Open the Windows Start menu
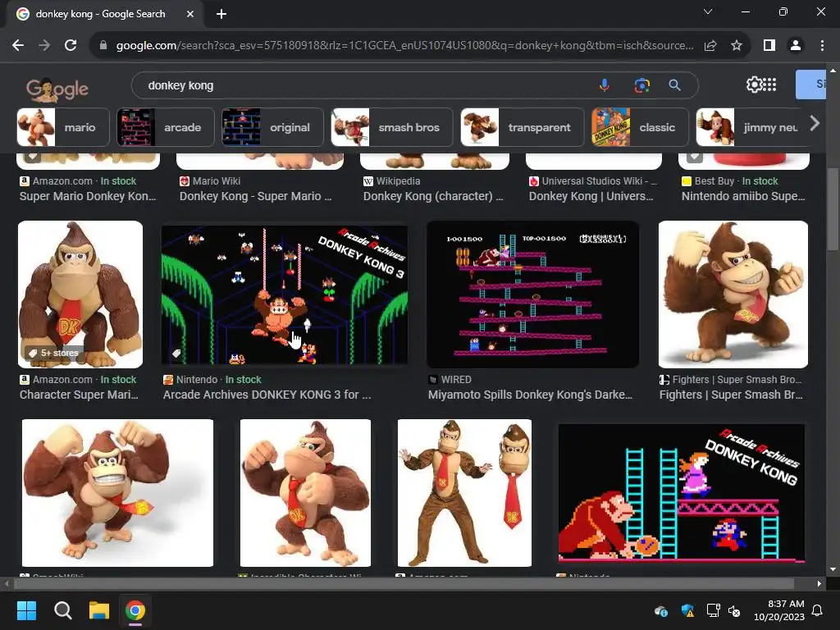 point(26,610)
